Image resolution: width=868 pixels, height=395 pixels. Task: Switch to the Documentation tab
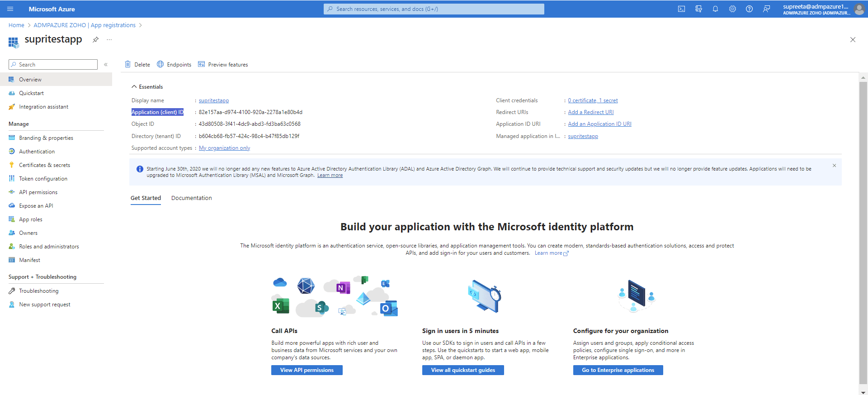(192, 198)
